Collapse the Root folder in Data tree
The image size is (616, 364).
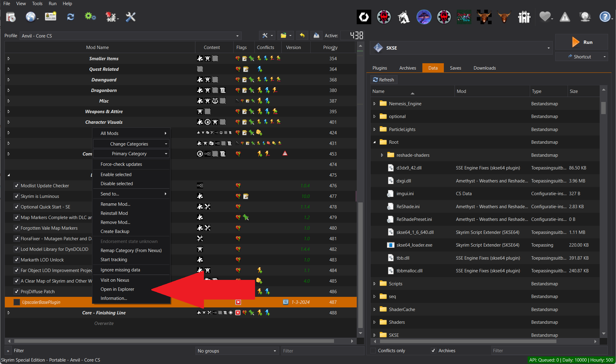tap(375, 142)
